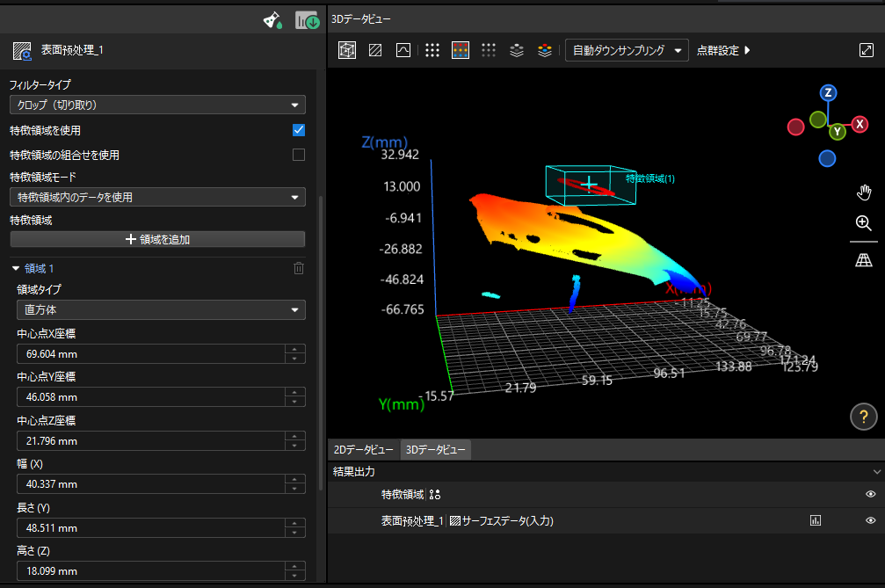The image size is (885, 588).
Task: Increase 長さ (Y) with up stepper
Action: [x=294, y=523]
